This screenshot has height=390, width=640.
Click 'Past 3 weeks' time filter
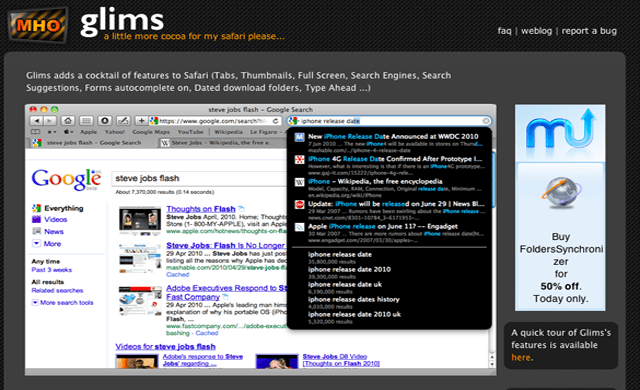click(51, 270)
